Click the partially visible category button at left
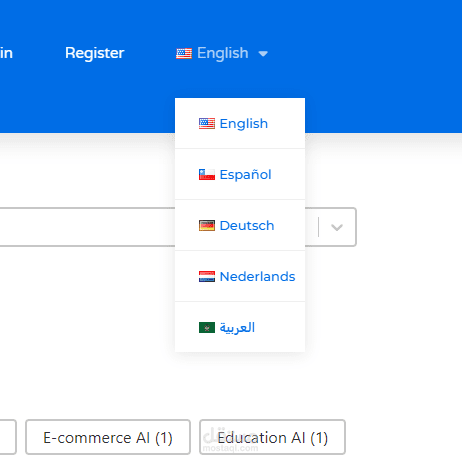 [x=8, y=437]
